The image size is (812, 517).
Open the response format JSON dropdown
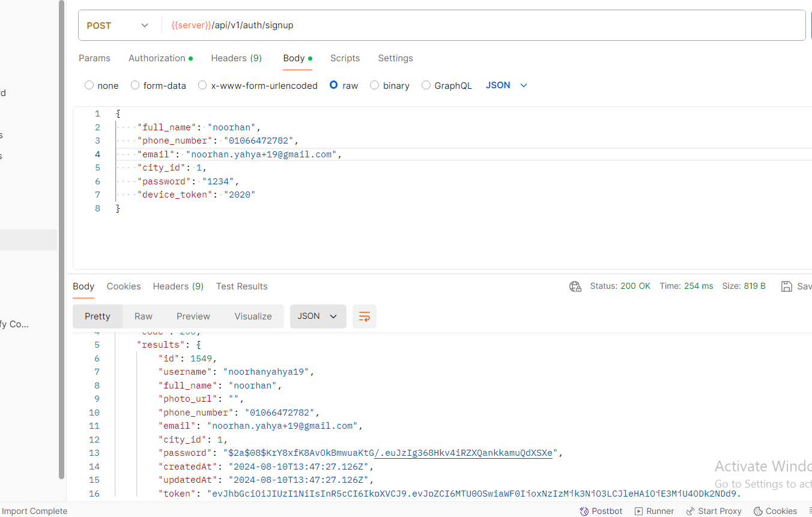318,316
